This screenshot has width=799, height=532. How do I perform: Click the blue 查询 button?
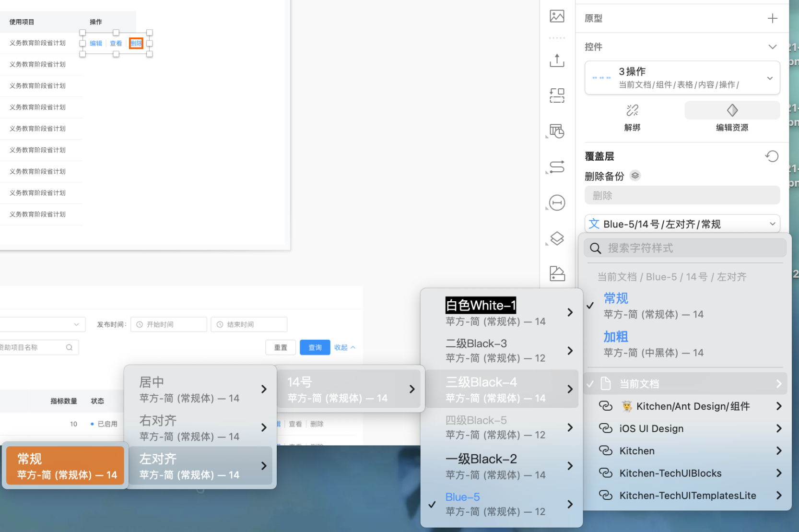point(315,347)
